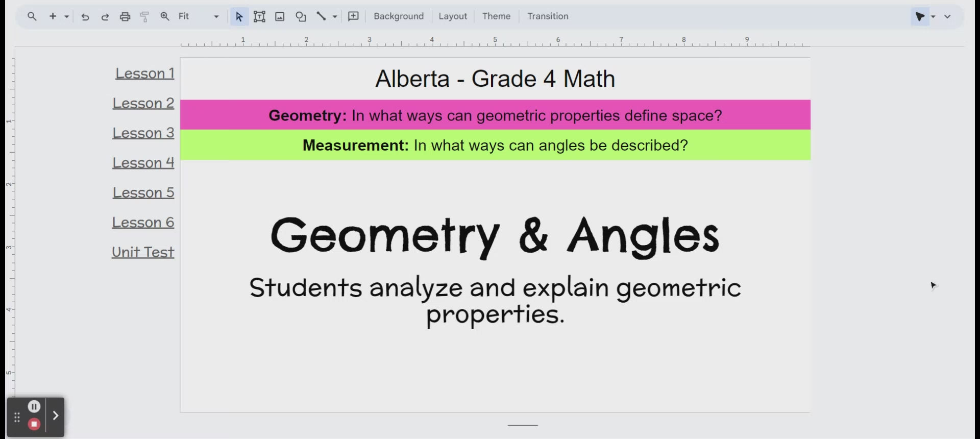Expand the line type dropdown arrow
980x439 pixels.
click(x=335, y=17)
